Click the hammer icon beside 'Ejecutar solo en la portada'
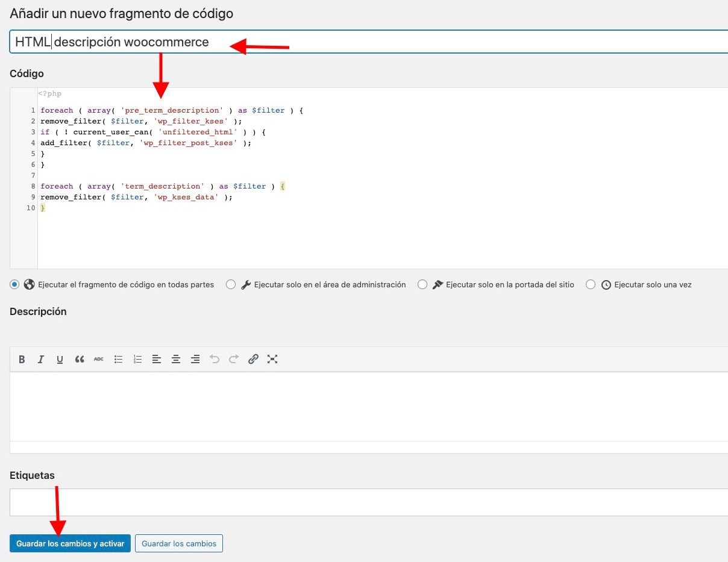Viewport: 728px width, 562px height. 438,284
